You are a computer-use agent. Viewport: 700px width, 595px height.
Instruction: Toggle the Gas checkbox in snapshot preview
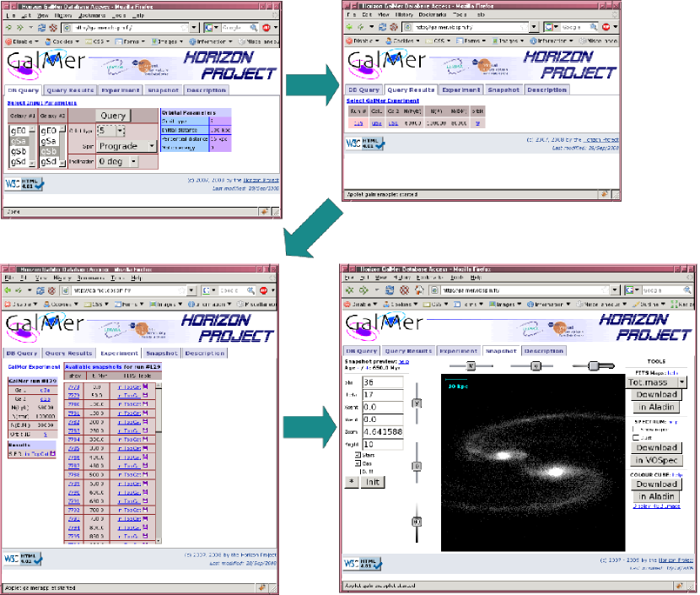click(x=358, y=462)
